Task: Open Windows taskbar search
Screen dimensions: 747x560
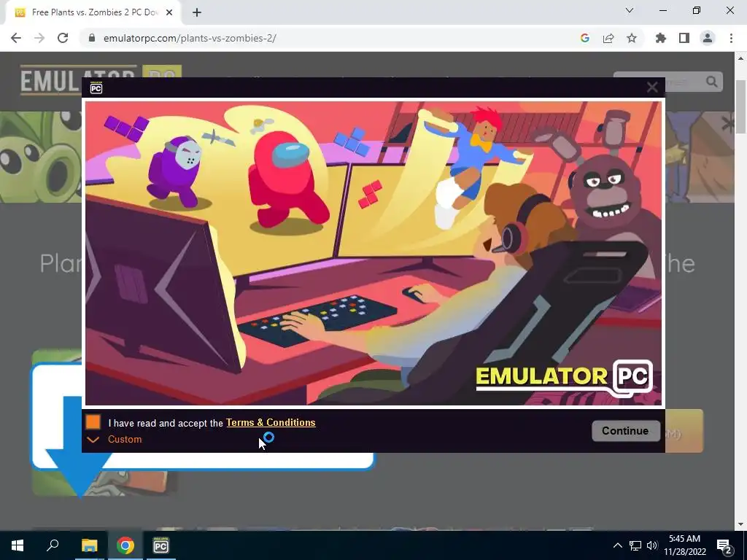Action: click(x=53, y=545)
